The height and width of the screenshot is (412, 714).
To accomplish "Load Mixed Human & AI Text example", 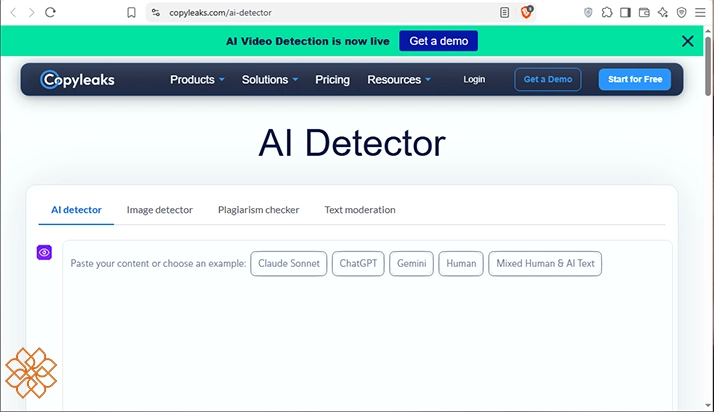I will click(x=545, y=264).
